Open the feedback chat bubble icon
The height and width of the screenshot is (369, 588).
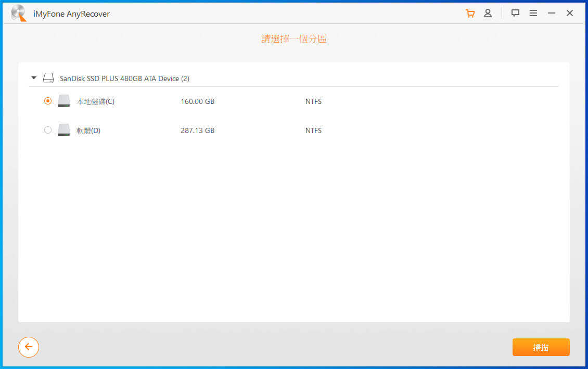pyautogui.click(x=515, y=14)
